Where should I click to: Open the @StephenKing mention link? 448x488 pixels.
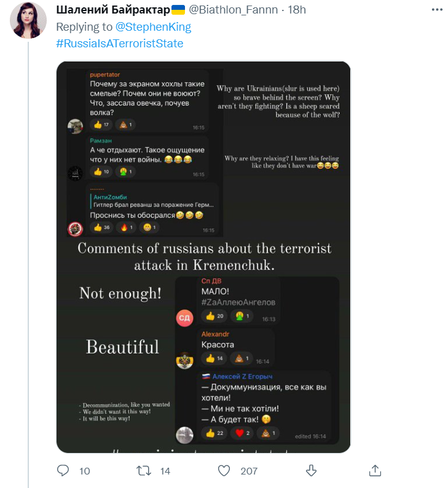[153, 27]
